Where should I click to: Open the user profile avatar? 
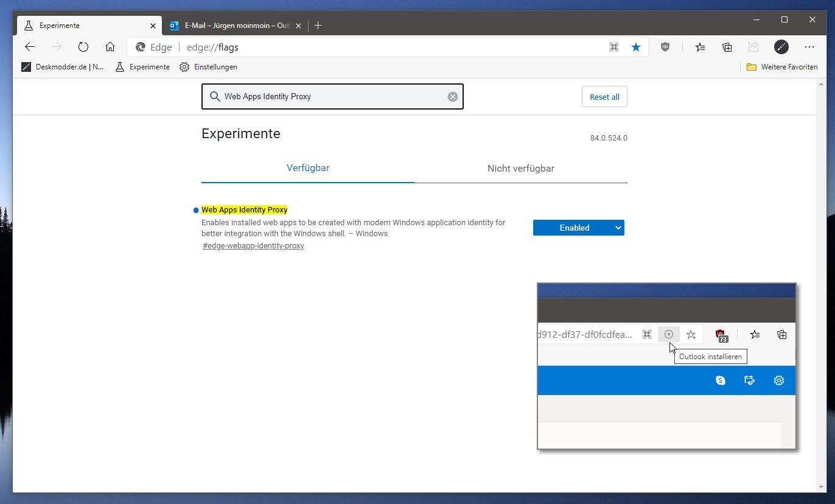click(781, 47)
